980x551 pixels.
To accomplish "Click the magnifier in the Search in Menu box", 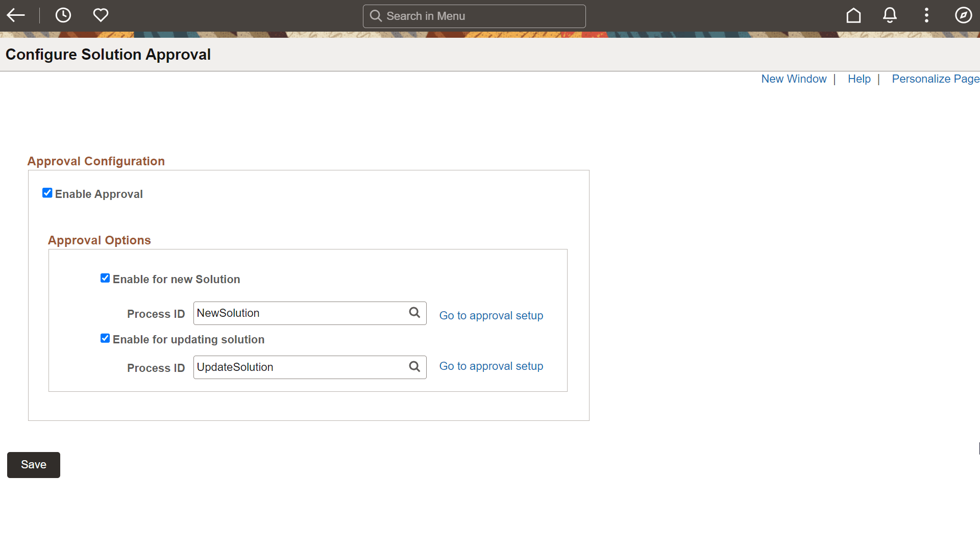I will 376,16.
